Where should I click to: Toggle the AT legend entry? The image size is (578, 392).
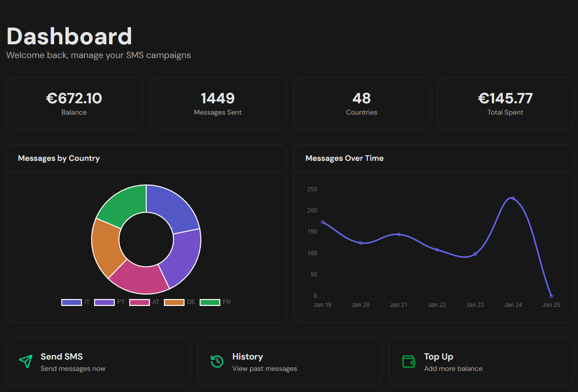(145, 302)
